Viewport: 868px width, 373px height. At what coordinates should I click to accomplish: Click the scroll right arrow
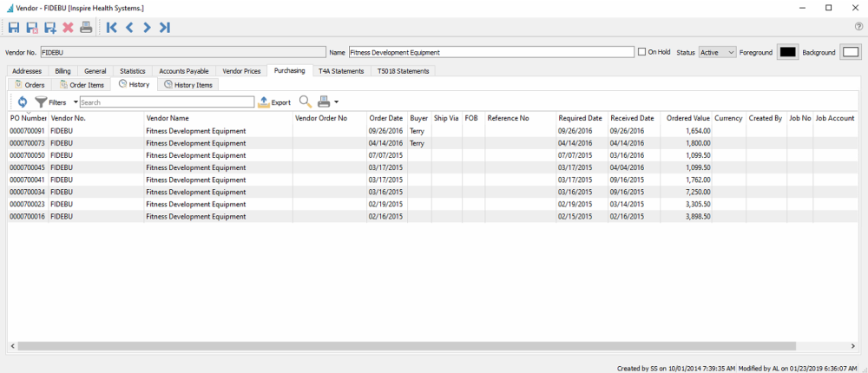(x=853, y=346)
